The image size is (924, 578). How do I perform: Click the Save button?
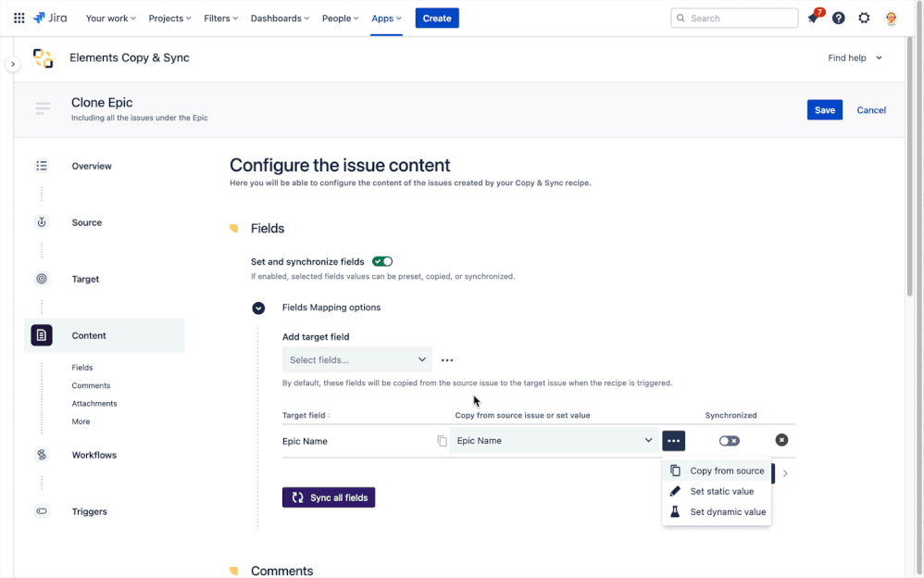(824, 109)
